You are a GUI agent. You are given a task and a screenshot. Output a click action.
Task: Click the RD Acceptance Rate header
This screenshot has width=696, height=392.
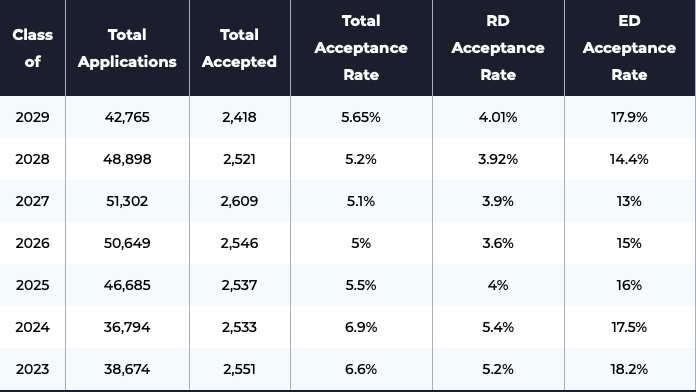click(x=498, y=48)
